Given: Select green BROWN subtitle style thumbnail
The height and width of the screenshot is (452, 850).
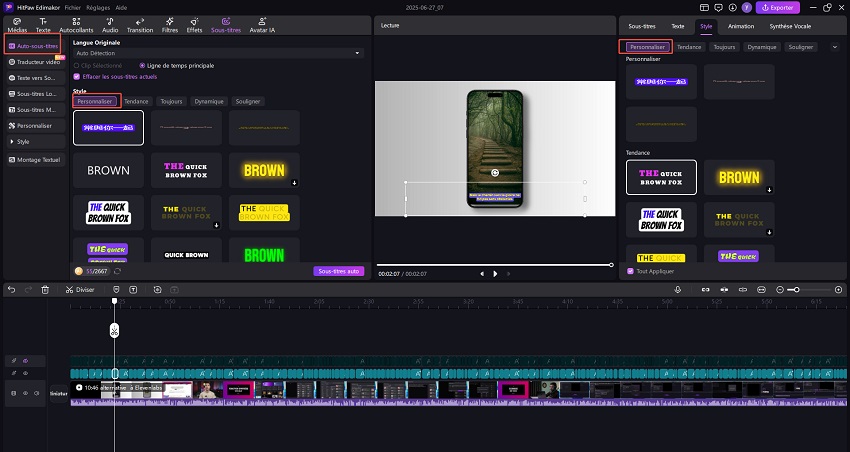Looking at the screenshot, I should coord(264,250).
